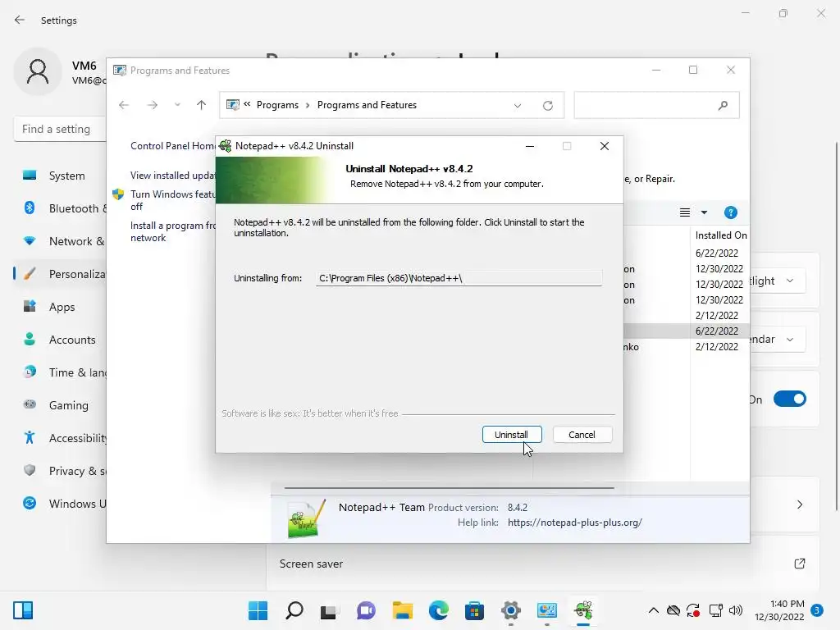The height and width of the screenshot is (630, 840).
Task: Go back in Settings window
Action: [x=20, y=20]
